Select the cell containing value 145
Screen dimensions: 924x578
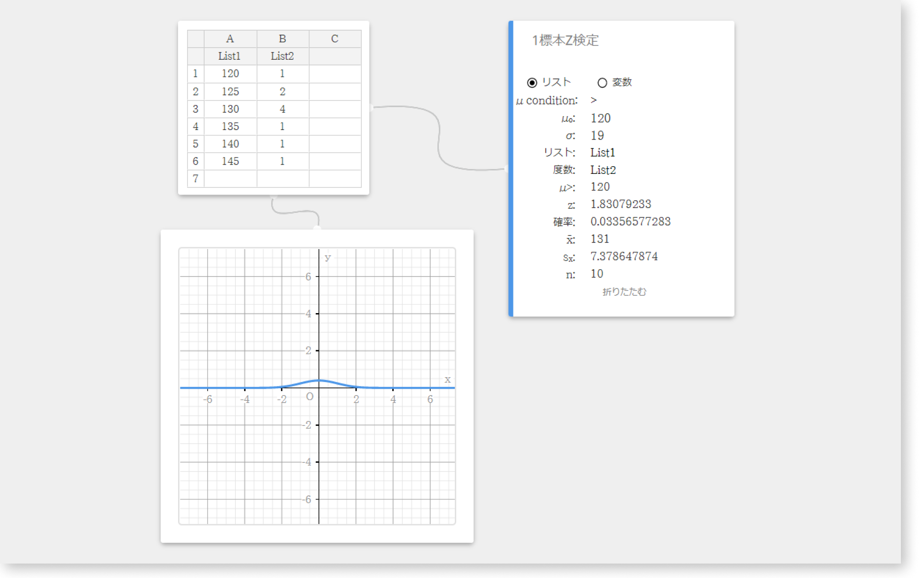230,161
